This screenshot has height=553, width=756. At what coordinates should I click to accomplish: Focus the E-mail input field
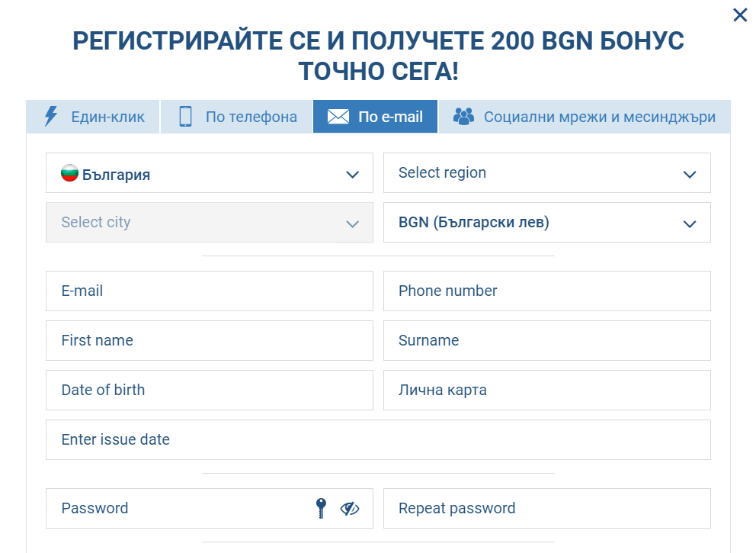point(210,291)
